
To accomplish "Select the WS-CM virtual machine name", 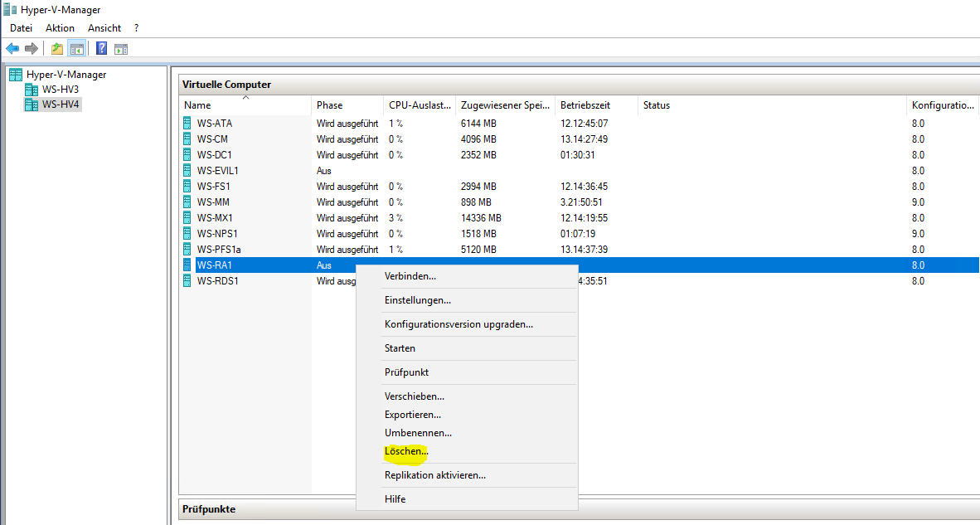I will pyautogui.click(x=212, y=139).
